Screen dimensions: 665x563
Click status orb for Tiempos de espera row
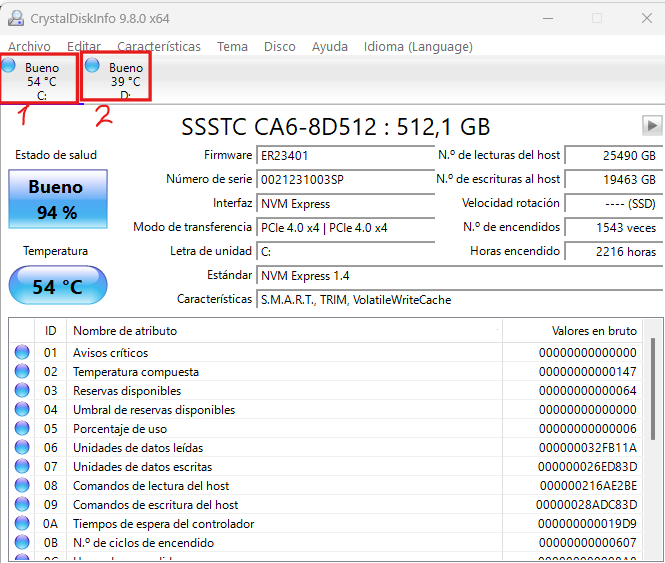pos(22,524)
